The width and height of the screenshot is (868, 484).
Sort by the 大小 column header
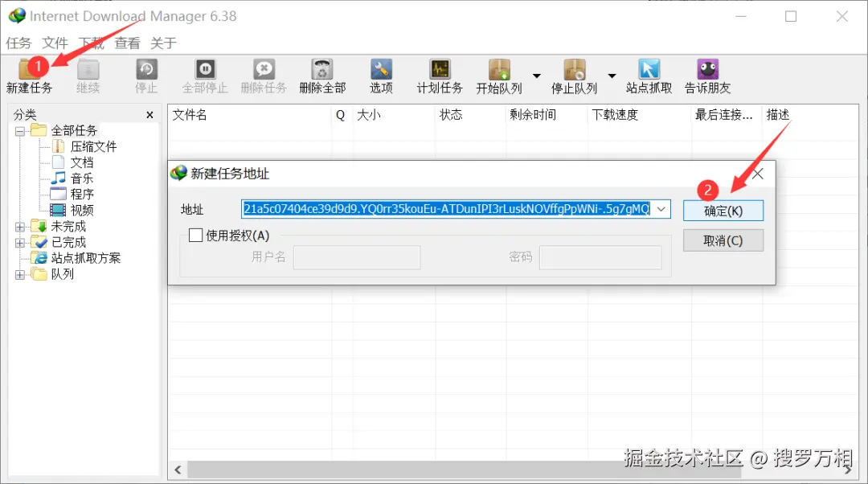394,115
